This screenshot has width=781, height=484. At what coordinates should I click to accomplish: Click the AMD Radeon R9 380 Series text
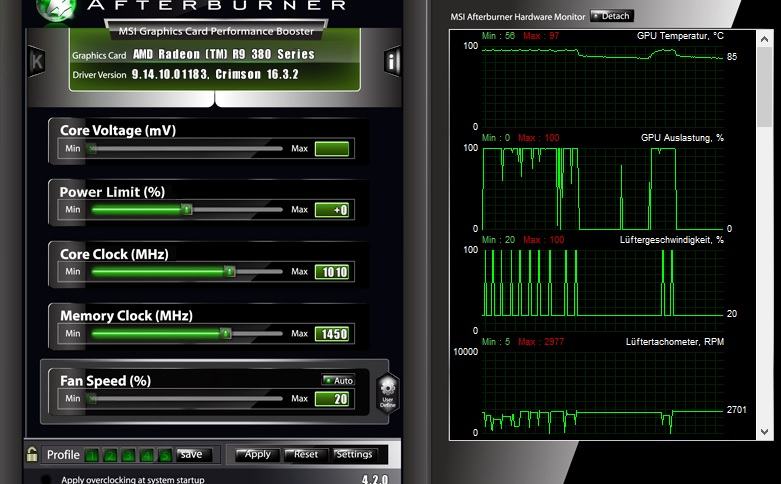click(x=224, y=54)
